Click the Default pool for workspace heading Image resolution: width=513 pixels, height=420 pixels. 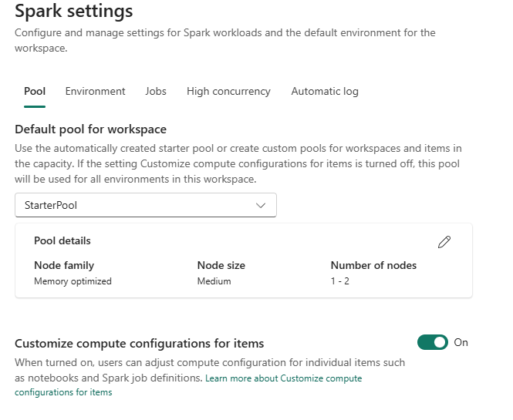click(x=90, y=129)
